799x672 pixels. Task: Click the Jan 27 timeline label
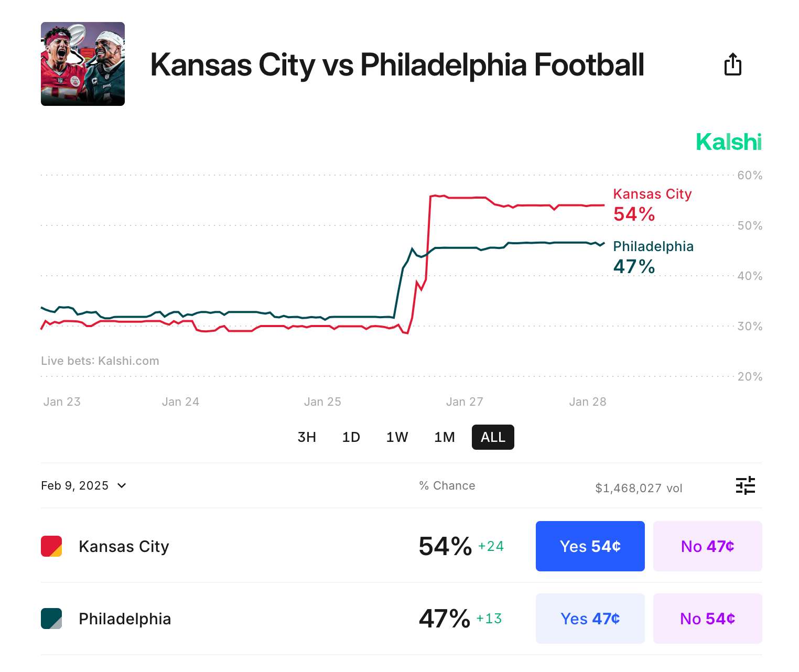465,402
